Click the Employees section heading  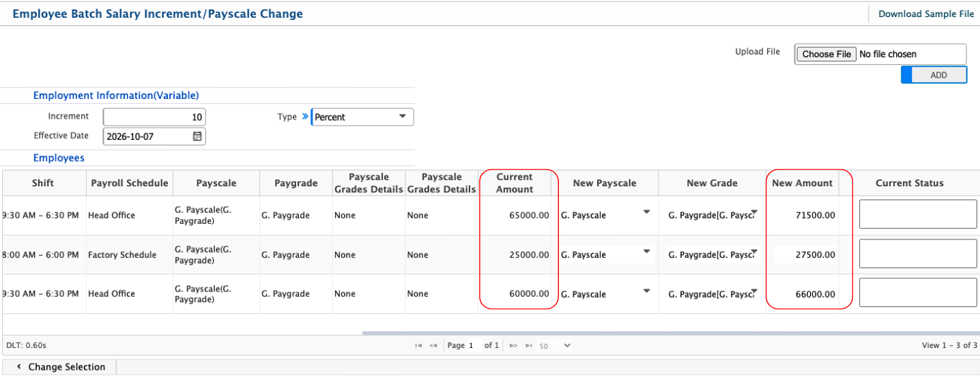59,158
